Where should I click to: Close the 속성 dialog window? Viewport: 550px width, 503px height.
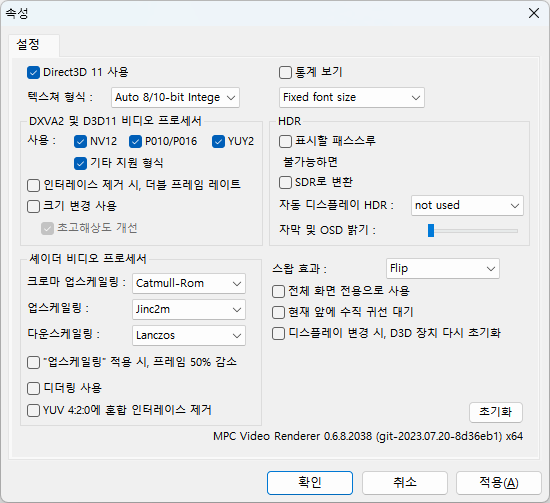tap(534, 13)
